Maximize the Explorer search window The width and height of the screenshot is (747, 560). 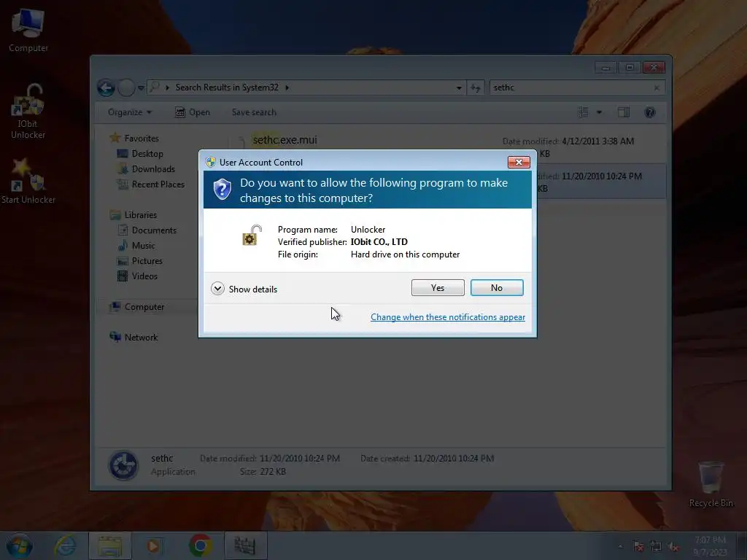click(x=630, y=68)
